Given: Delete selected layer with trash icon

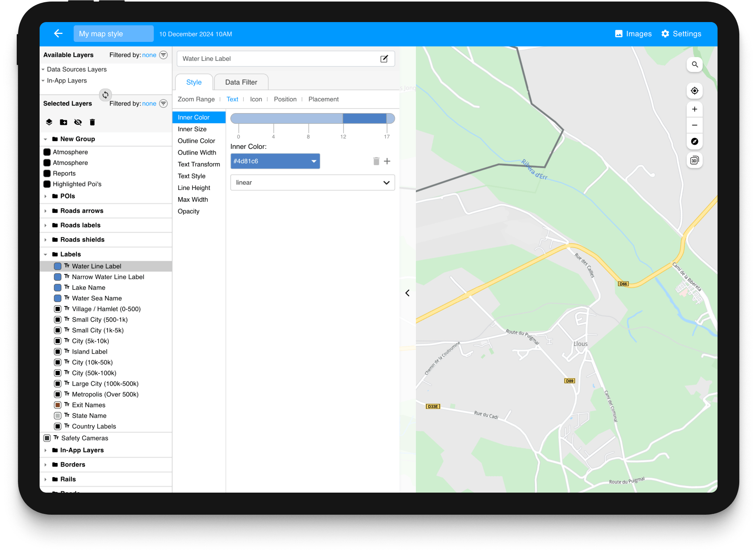Looking at the screenshot, I should [92, 122].
